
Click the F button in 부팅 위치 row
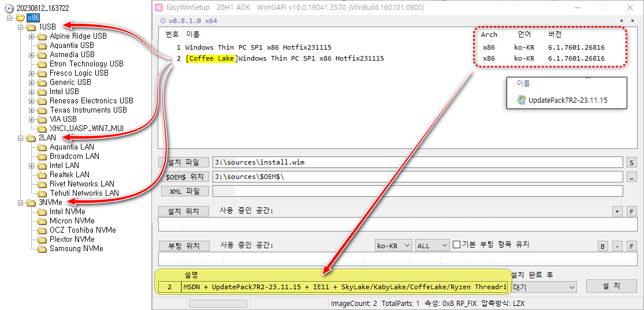pos(632,246)
